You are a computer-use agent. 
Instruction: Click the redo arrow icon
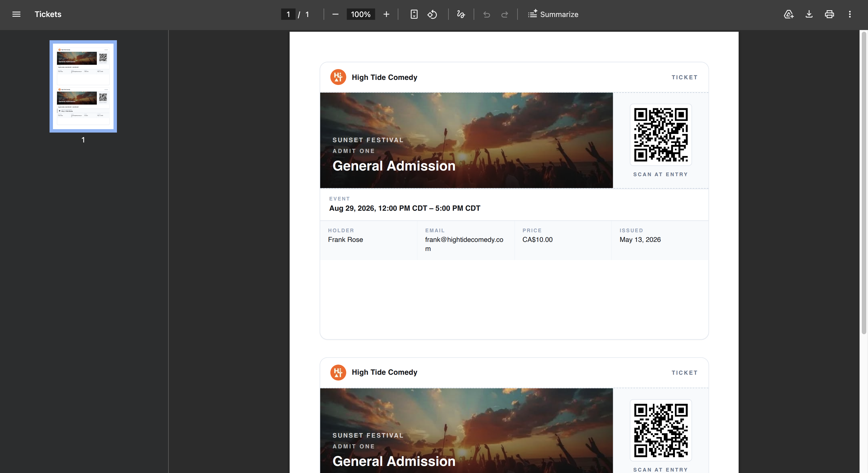click(504, 14)
